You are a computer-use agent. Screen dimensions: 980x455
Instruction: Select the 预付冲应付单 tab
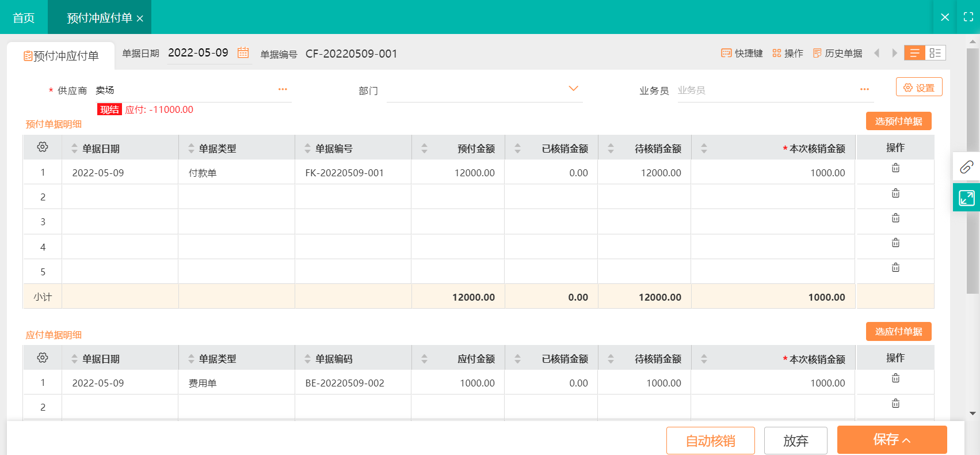100,18
